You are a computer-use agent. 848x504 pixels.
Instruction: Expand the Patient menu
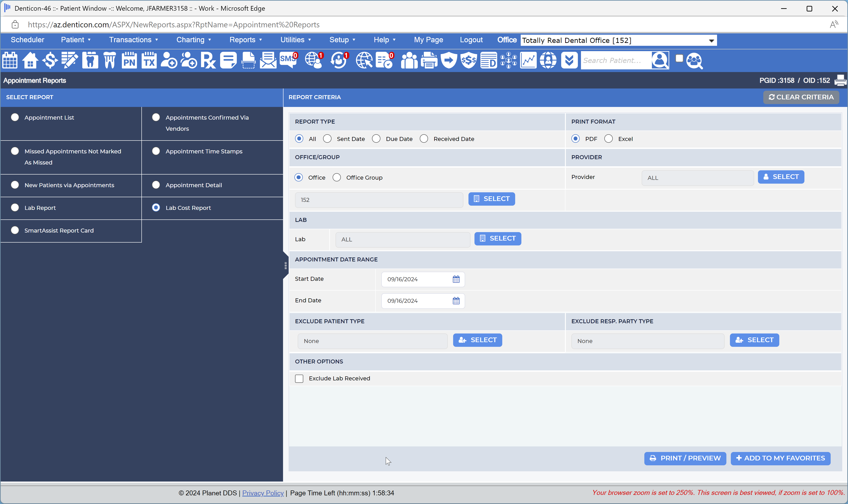(x=76, y=40)
